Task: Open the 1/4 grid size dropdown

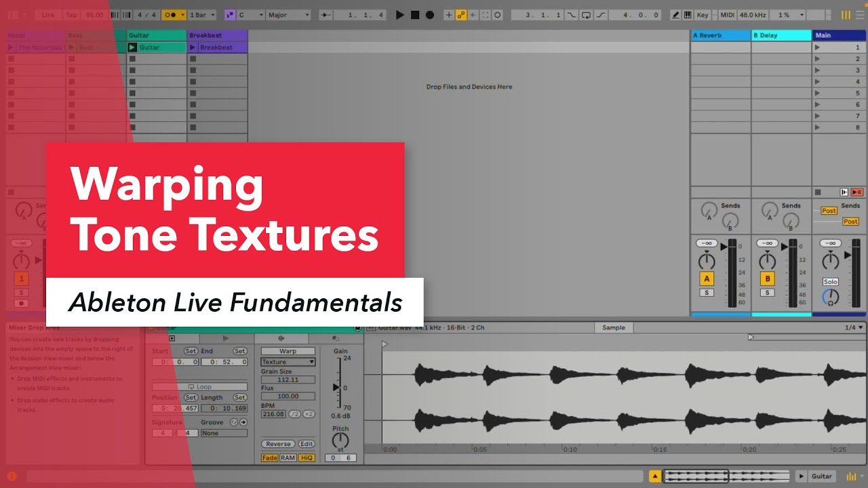Action: click(x=853, y=327)
